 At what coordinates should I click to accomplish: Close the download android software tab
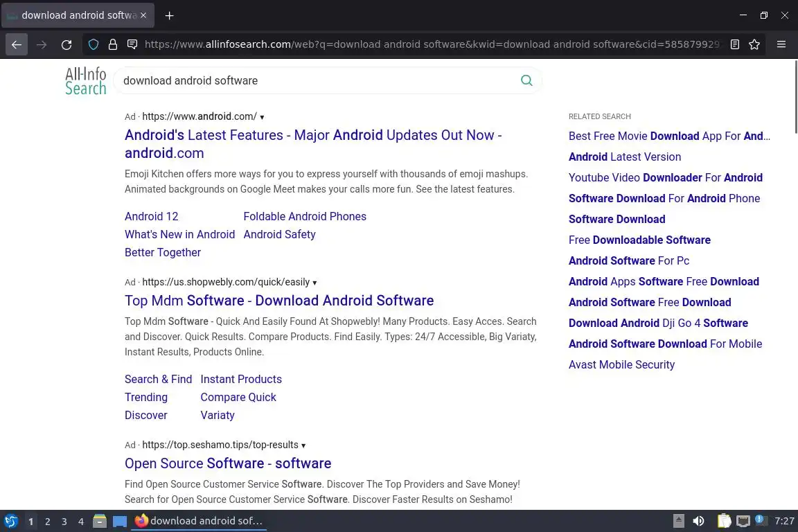pos(143,16)
